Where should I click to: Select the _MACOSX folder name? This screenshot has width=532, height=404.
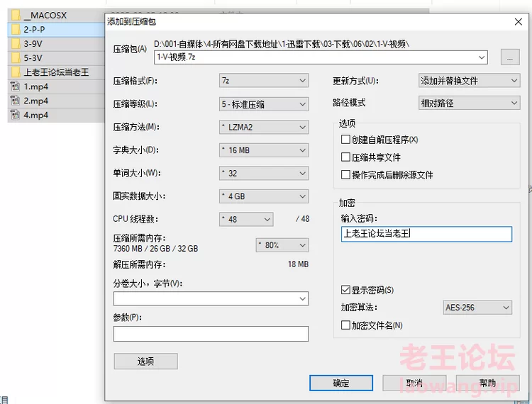(x=45, y=16)
